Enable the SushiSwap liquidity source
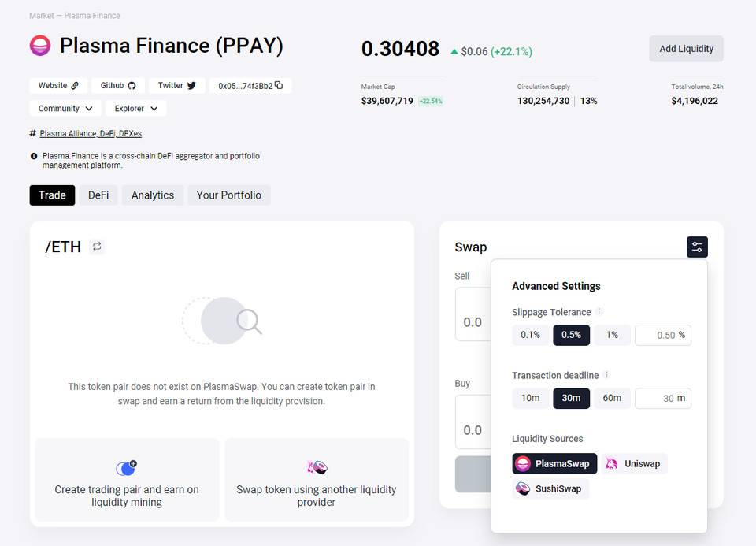The image size is (756, 546). pos(550,488)
